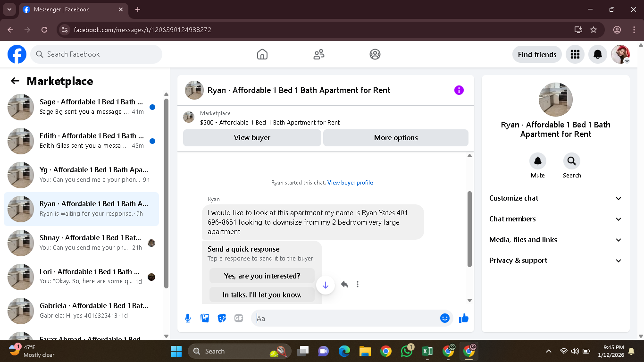Reply to quick response message arrow
This screenshot has height=362, width=644.
344,284
